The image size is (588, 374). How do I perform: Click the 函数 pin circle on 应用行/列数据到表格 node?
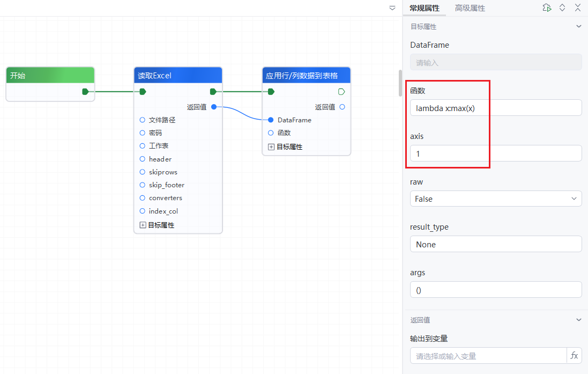point(271,133)
